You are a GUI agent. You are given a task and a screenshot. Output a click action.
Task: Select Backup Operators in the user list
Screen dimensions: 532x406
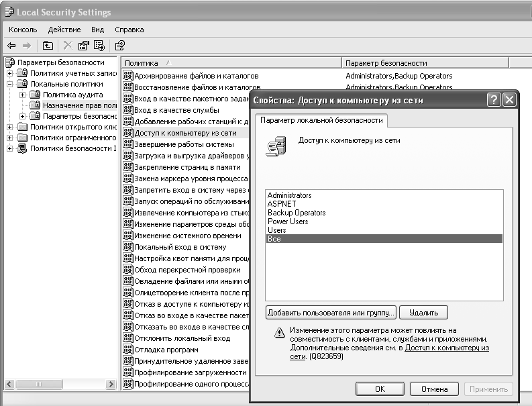[x=296, y=213]
